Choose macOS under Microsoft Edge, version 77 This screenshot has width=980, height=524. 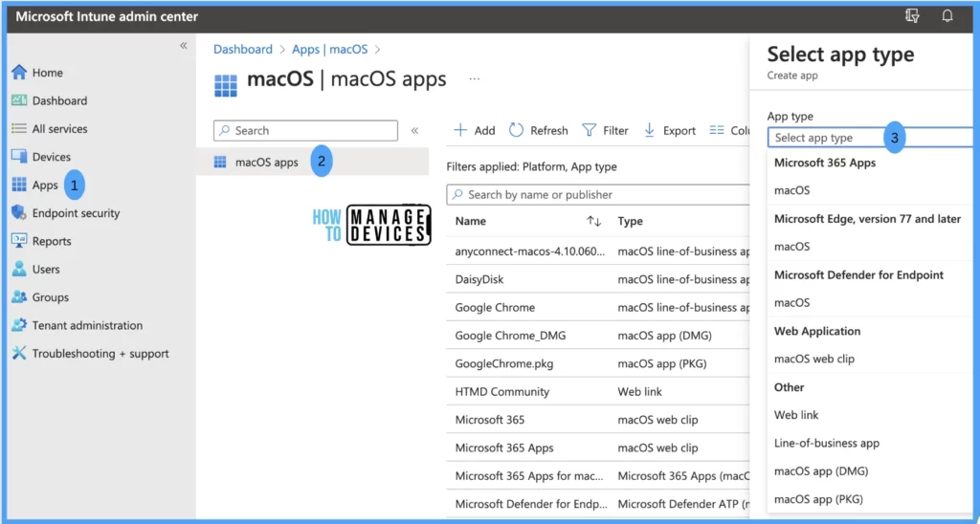(791, 247)
